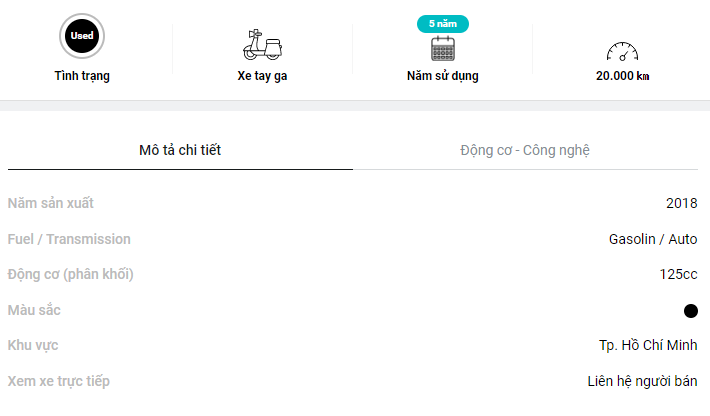Open the Mô tả chi tiết tab
The width and height of the screenshot is (710, 416).
180,150
